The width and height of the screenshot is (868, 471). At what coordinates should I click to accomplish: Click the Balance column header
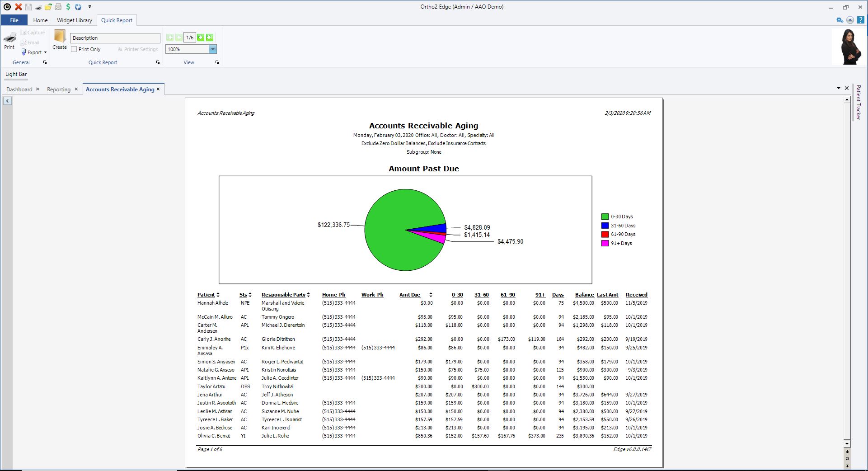click(x=584, y=295)
